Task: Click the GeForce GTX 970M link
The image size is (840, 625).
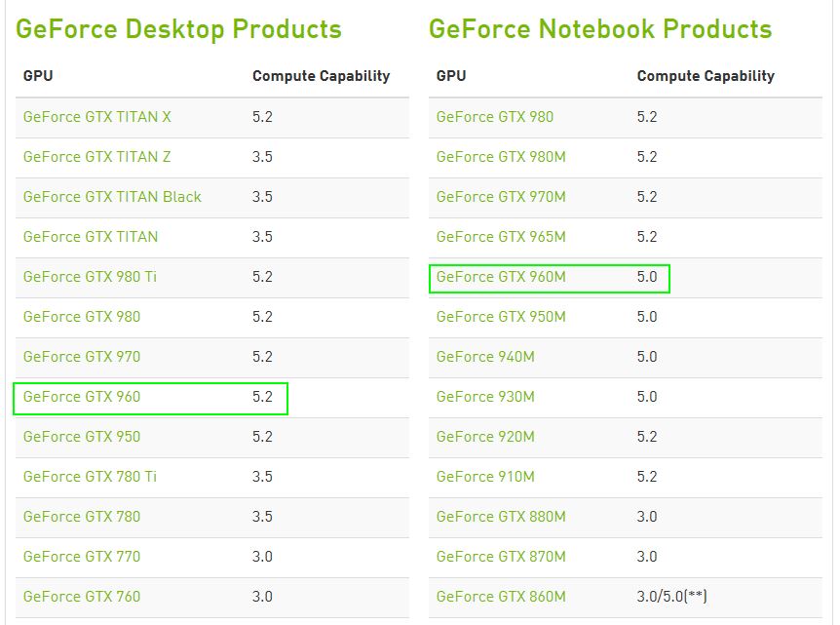Action: [x=501, y=197]
